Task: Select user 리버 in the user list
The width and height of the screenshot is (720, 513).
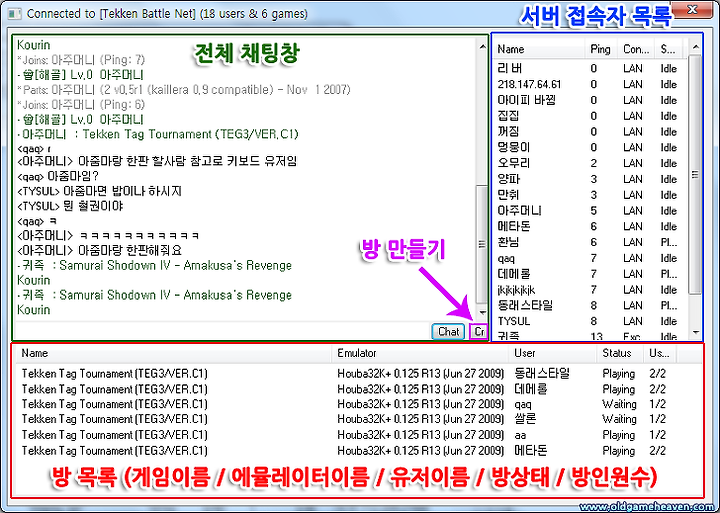Action: click(591, 68)
